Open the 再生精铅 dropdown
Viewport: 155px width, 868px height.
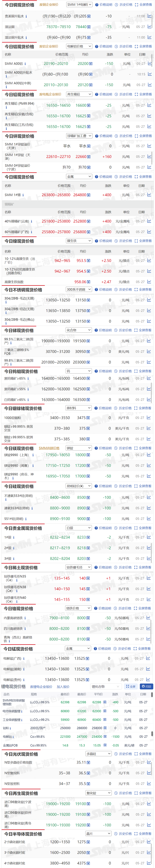79,94
